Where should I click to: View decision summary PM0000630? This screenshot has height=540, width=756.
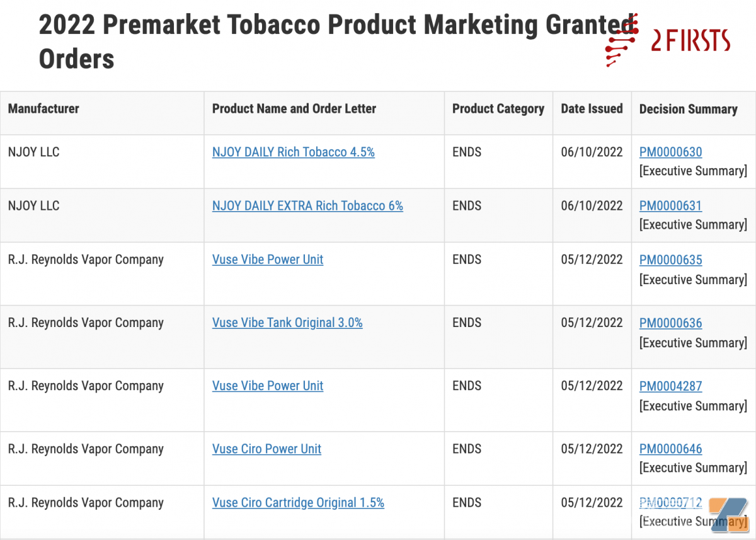tap(670, 152)
